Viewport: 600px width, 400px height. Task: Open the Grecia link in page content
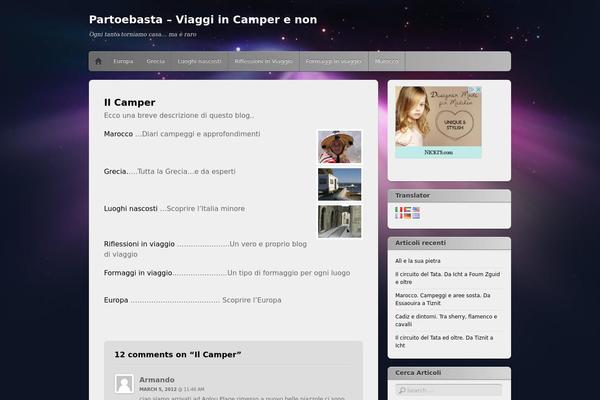point(115,171)
